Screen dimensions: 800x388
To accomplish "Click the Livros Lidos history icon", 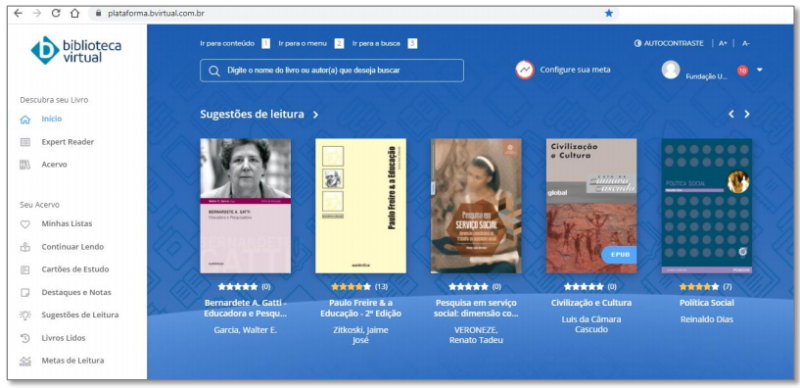I will tap(25, 338).
